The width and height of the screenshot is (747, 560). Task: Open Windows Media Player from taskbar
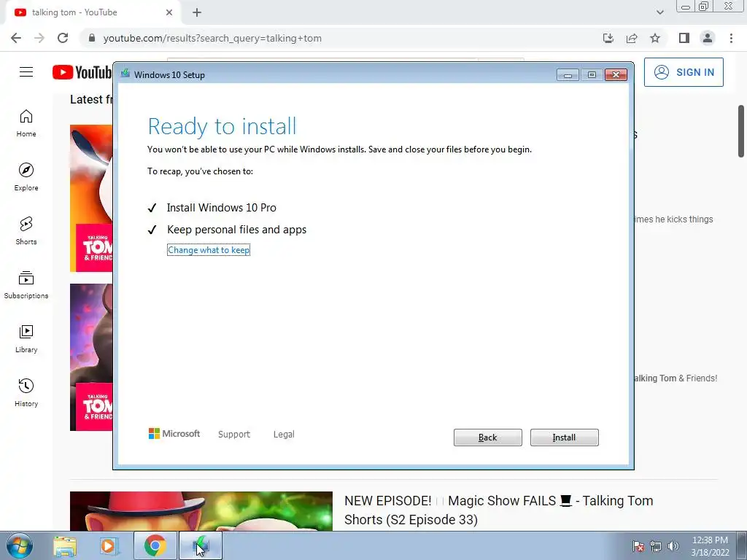108,546
